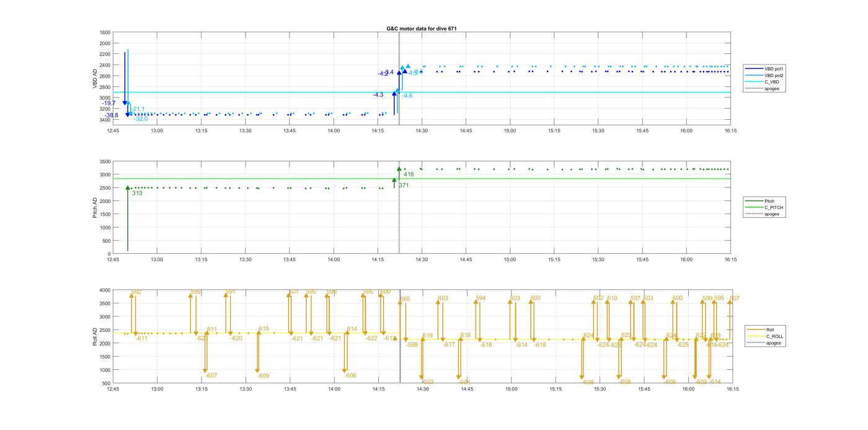Viewport: 868px width, 430px height.
Task: Click the '3200' tick on VBD y-axis
Action: click(105, 109)
